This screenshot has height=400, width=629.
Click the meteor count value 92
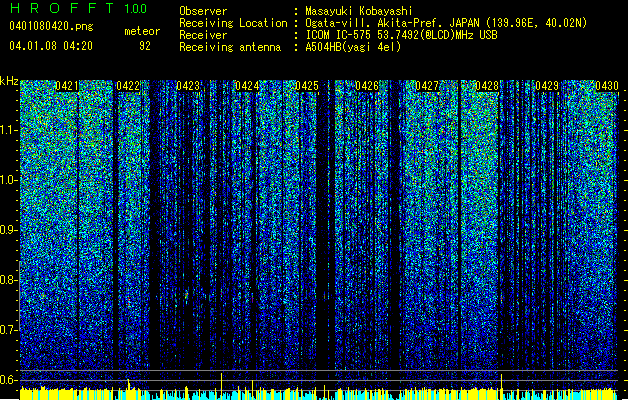click(145, 46)
